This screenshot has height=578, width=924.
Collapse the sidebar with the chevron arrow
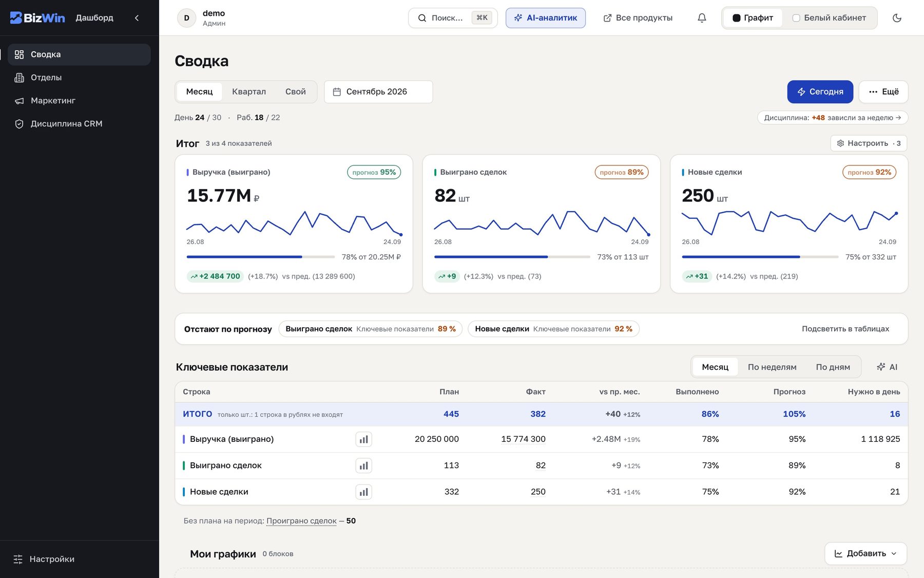coord(137,18)
